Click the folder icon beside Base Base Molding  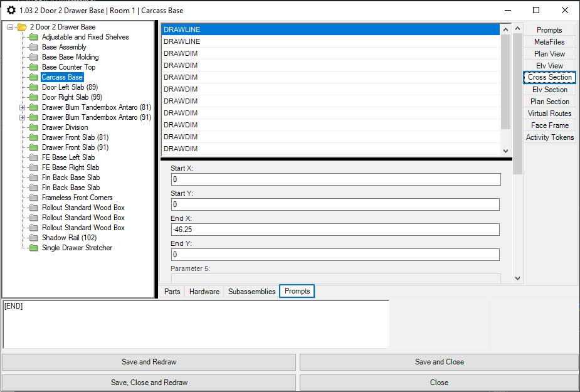[x=34, y=57]
